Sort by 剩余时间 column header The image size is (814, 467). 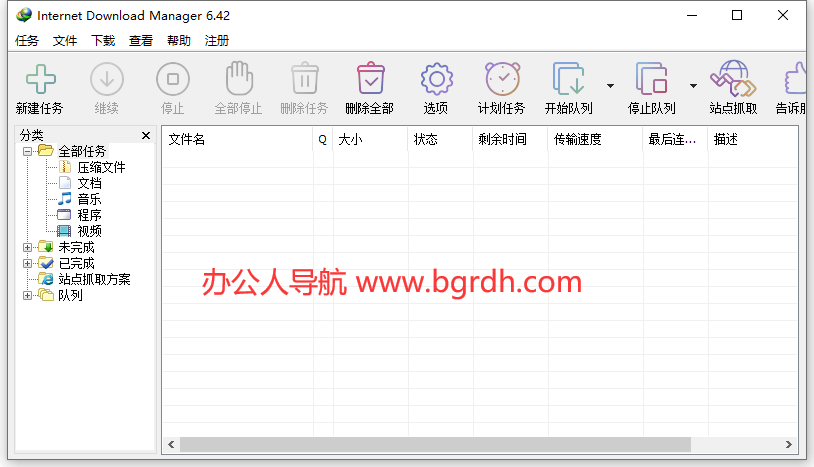coord(510,140)
